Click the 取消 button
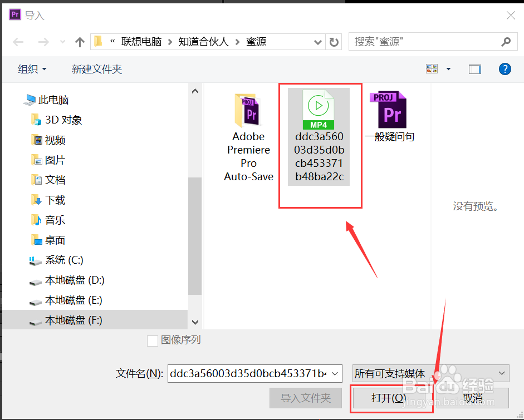Screen dimensions: 524x420 click(473, 398)
